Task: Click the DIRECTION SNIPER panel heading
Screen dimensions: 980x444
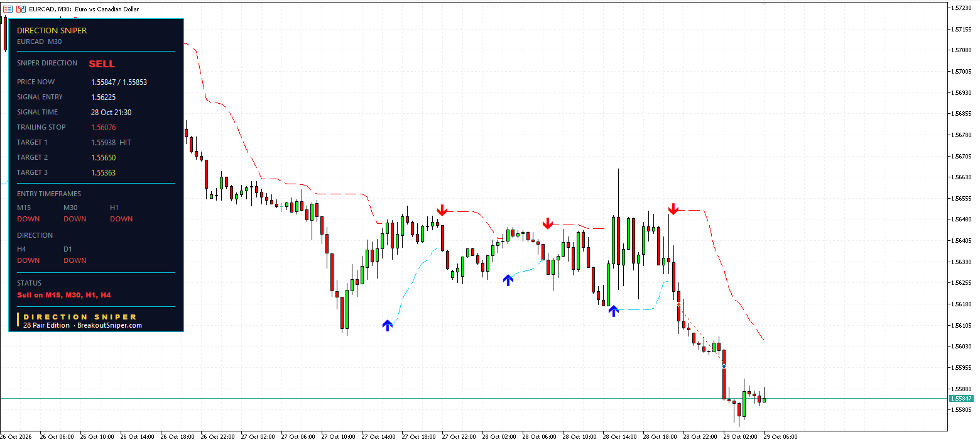Action: [52, 30]
